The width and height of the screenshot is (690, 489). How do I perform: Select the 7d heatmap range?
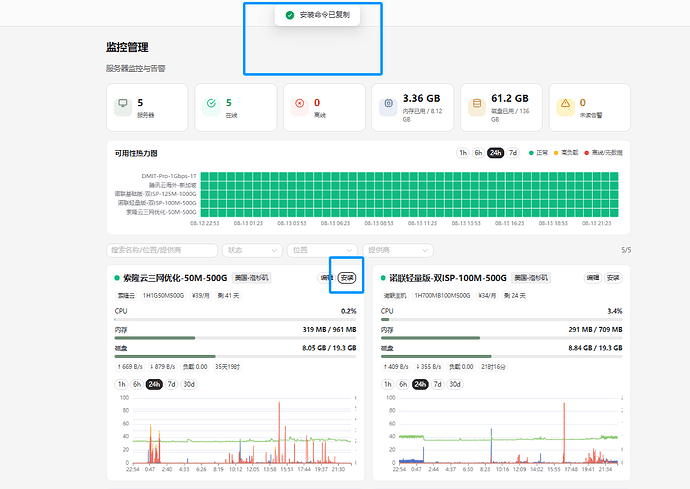coord(513,153)
